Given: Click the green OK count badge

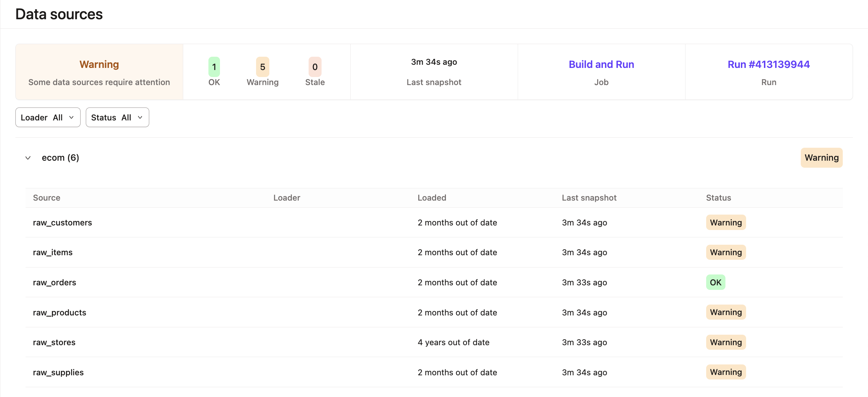Looking at the screenshot, I should [214, 67].
